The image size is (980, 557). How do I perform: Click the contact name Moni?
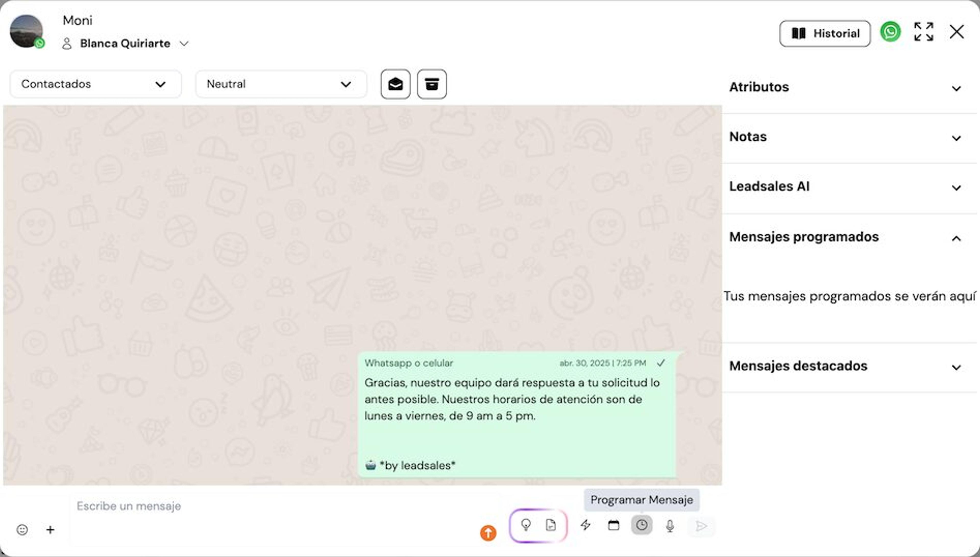pyautogui.click(x=78, y=21)
